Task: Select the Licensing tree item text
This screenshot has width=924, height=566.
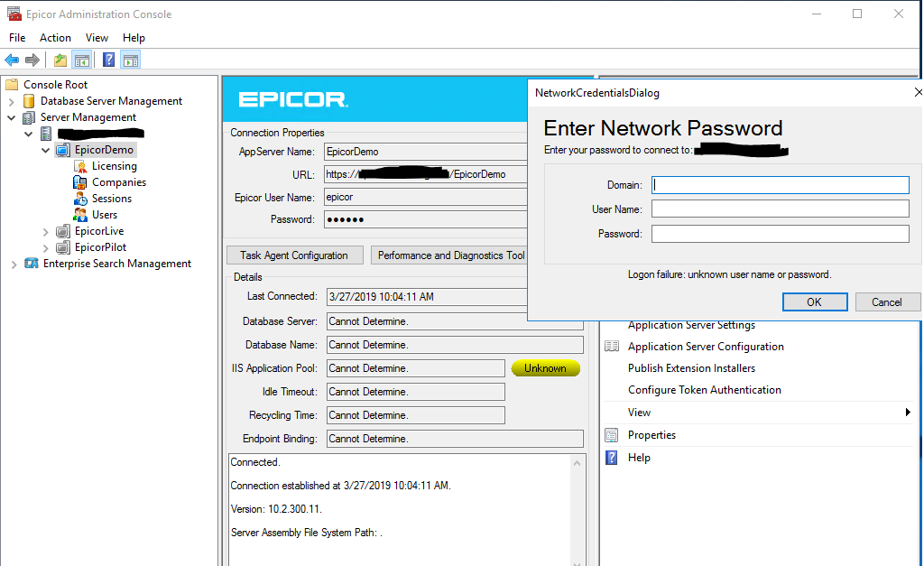Action: (x=115, y=166)
